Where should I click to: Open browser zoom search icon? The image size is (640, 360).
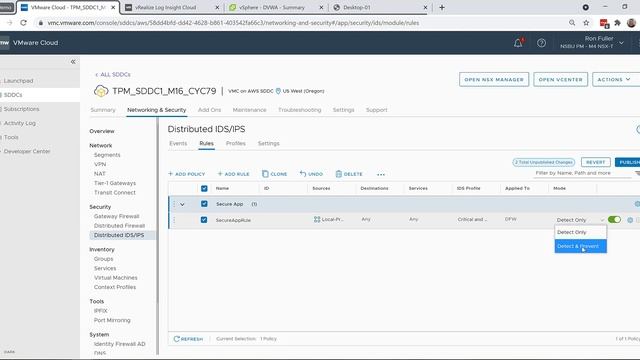(572, 23)
